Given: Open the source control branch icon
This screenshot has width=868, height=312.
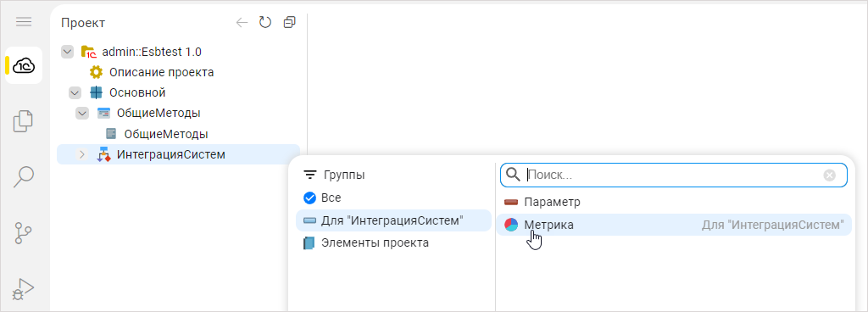Looking at the screenshot, I should pos(24,233).
